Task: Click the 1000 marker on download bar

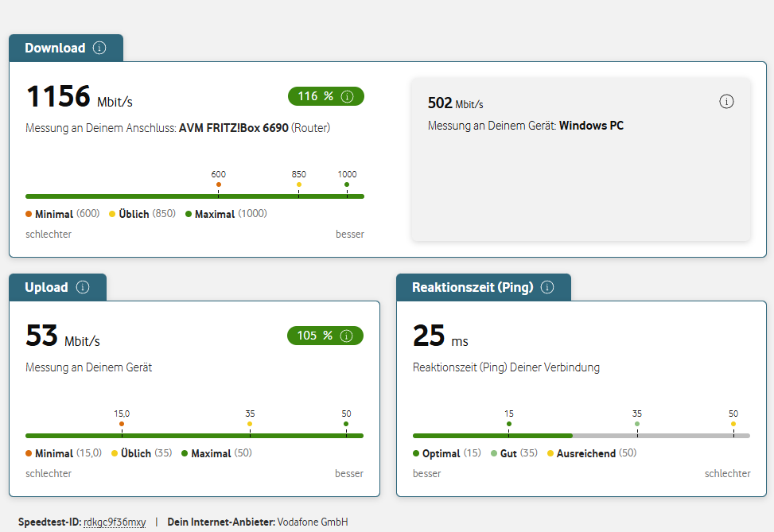Action: pos(347,184)
